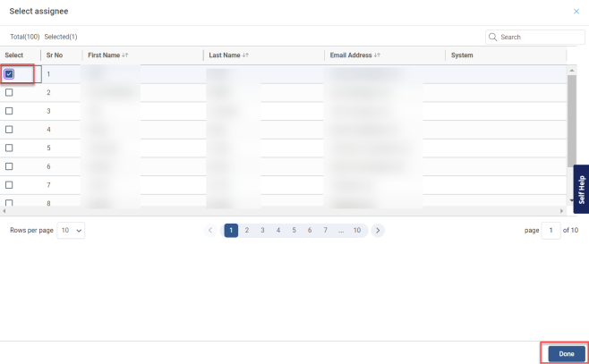Screen dimensions: 589x364
Task: Jump to page 3 in pagination
Action: point(262,230)
